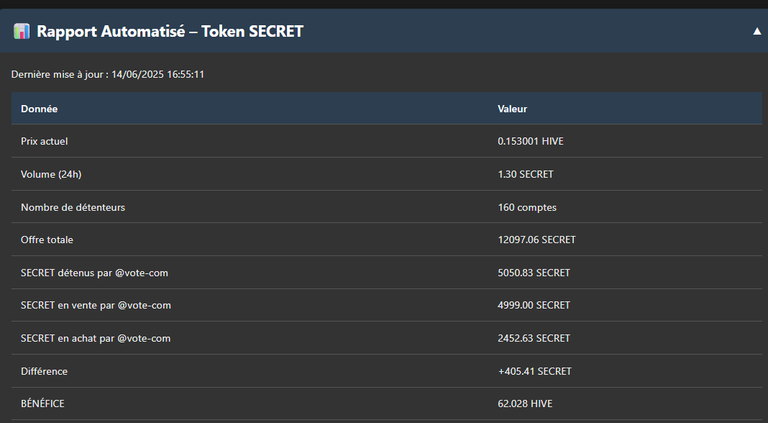
Task: Click the 12097.06 SECRET supply value
Action: click(x=537, y=240)
